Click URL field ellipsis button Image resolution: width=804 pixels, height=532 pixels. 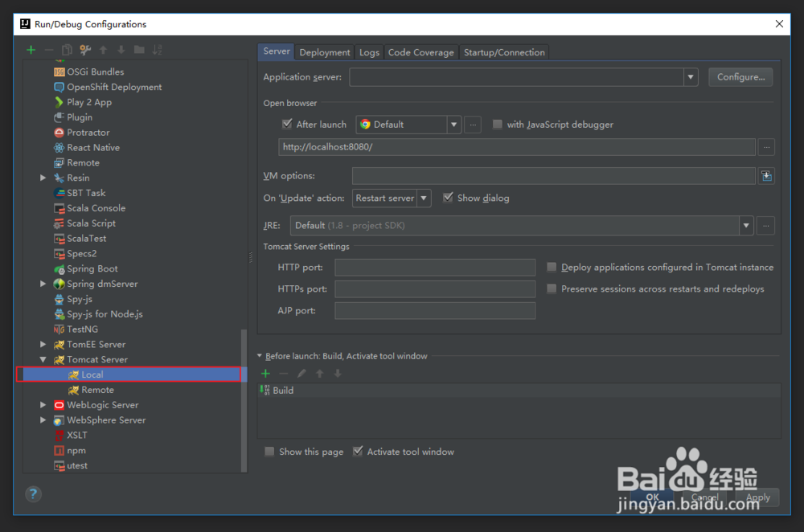(766, 147)
